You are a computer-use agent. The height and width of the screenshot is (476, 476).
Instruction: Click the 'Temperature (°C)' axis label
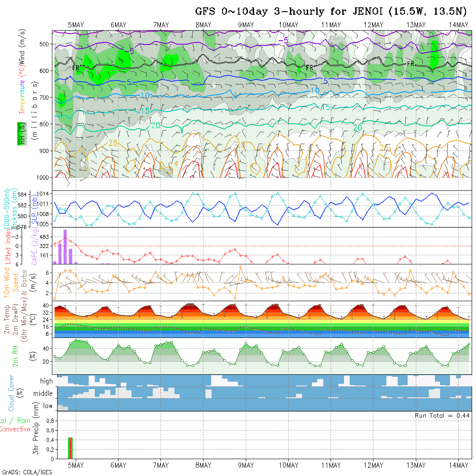(22, 90)
